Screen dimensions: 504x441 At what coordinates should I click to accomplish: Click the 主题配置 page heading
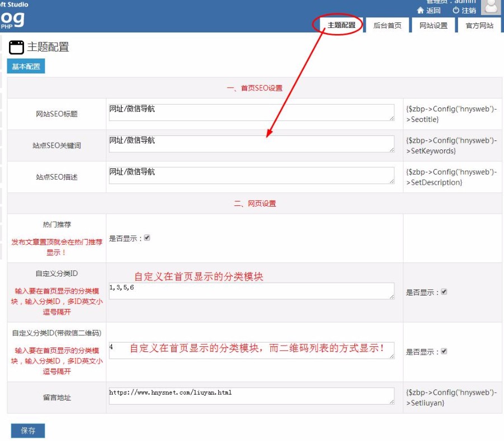click(48, 47)
